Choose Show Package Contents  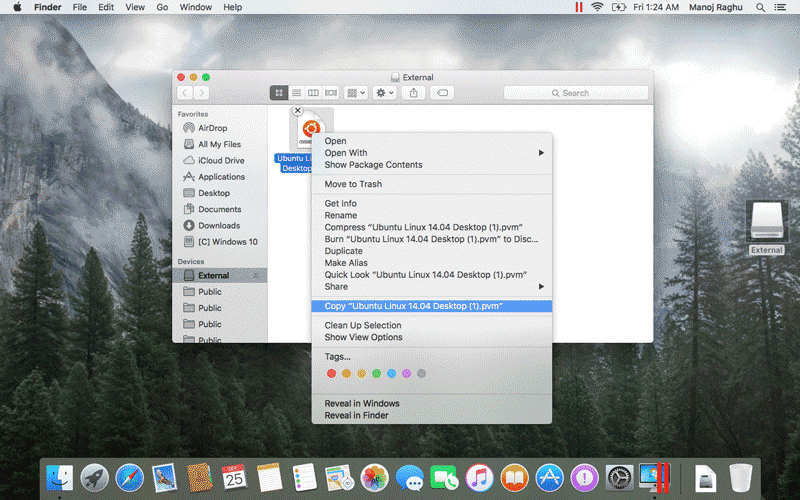click(x=432, y=165)
